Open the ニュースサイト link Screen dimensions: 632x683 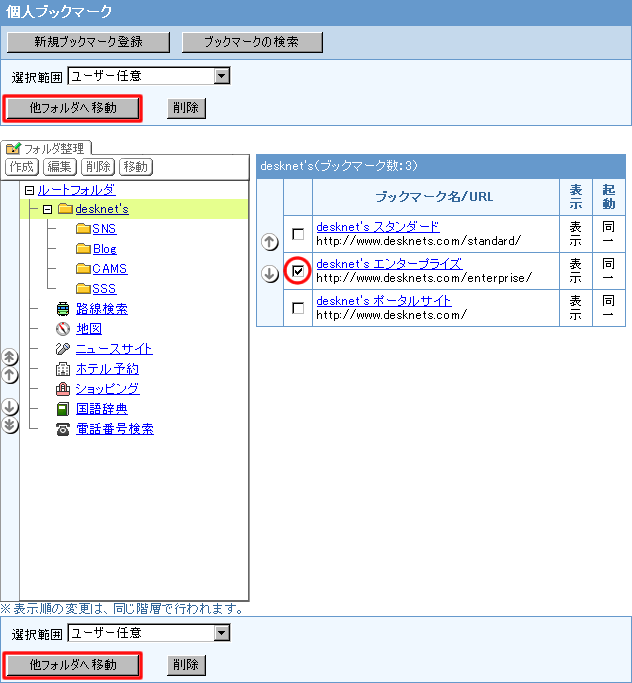tap(114, 349)
